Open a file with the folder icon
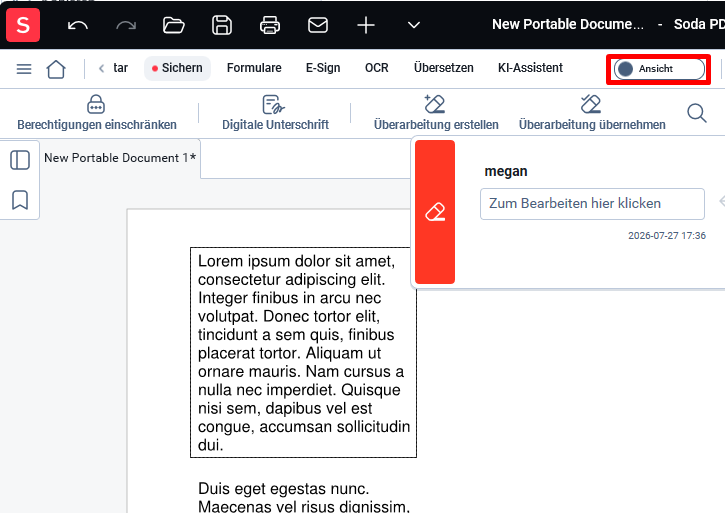This screenshot has width=725, height=513. [173, 25]
